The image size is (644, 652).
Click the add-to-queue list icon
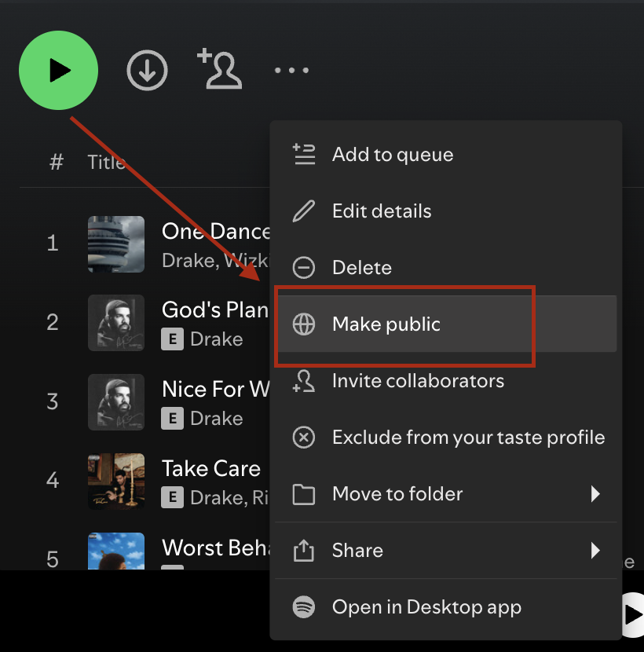304,154
